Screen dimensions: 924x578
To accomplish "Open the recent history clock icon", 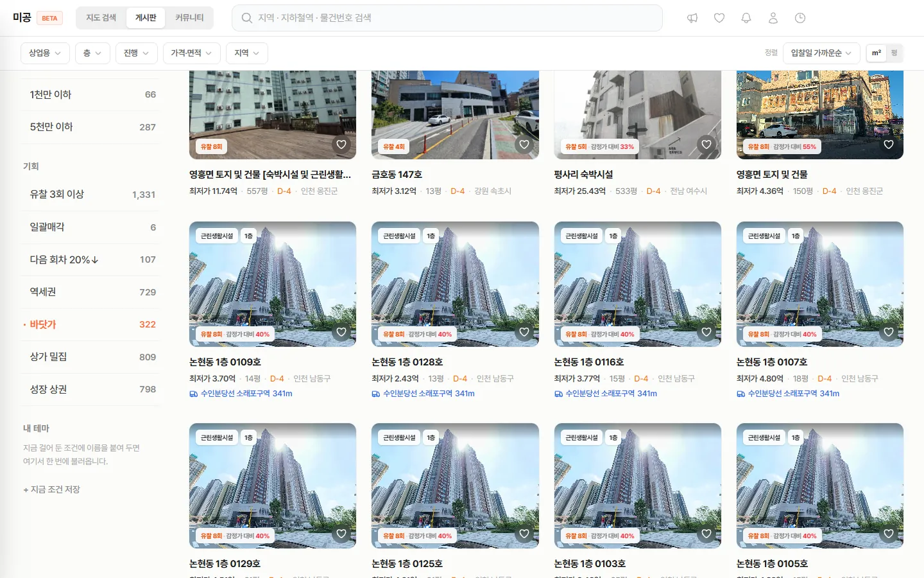I will pyautogui.click(x=800, y=18).
